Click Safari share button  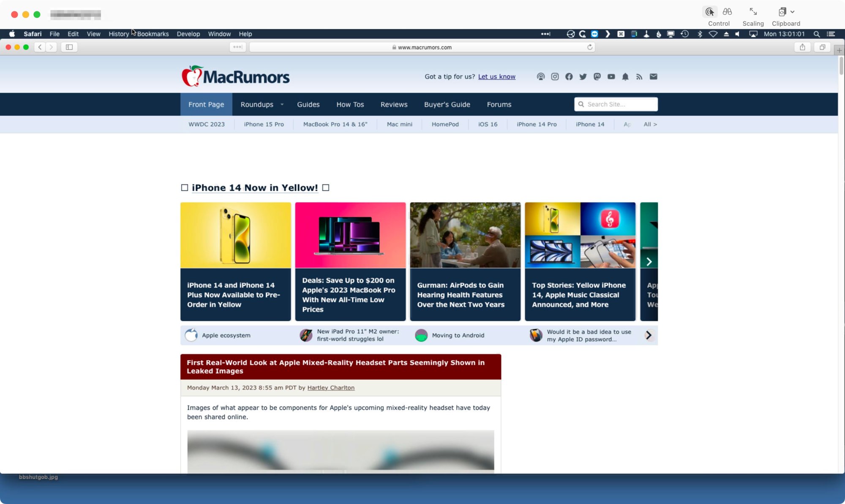802,47
